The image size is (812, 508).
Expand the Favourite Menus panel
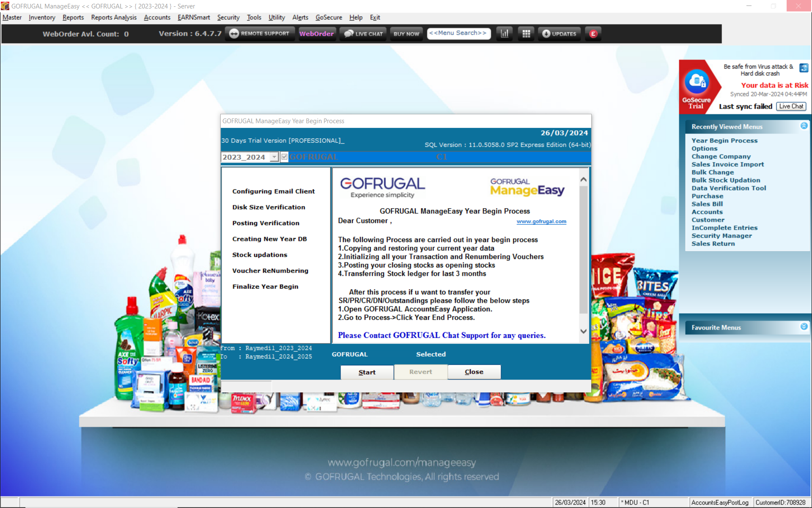coord(804,327)
